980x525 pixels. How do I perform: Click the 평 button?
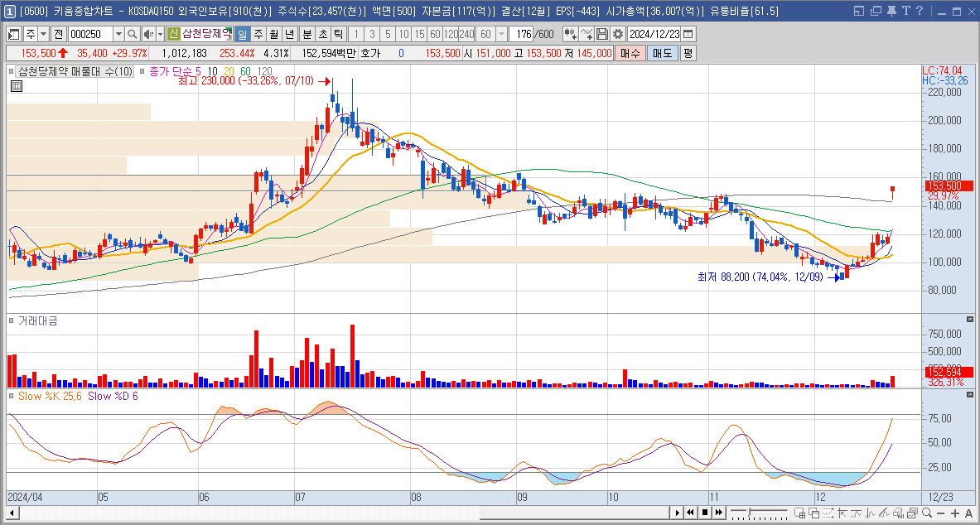[688, 53]
